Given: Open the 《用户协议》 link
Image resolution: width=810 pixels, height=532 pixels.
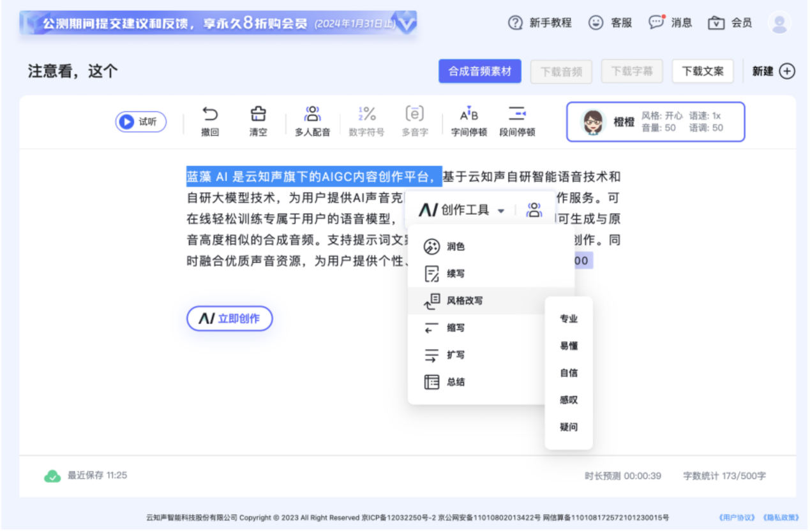Looking at the screenshot, I should pos(737,517).
